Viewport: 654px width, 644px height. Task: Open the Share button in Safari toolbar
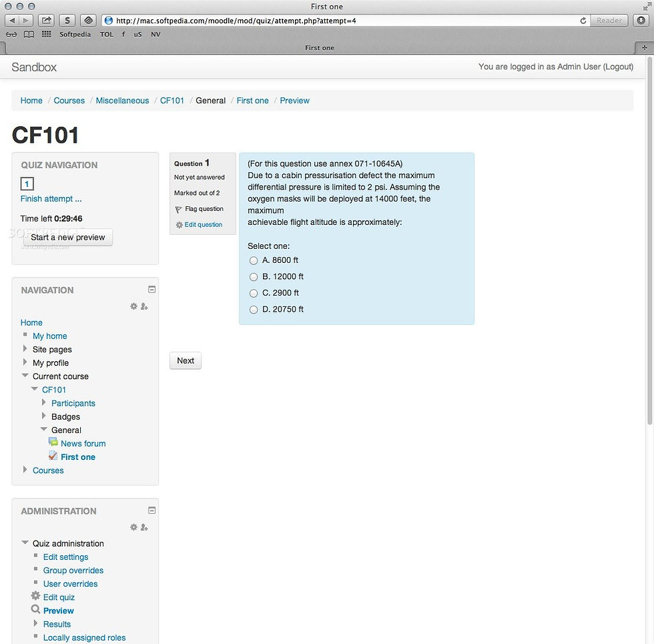pos(46,21)
